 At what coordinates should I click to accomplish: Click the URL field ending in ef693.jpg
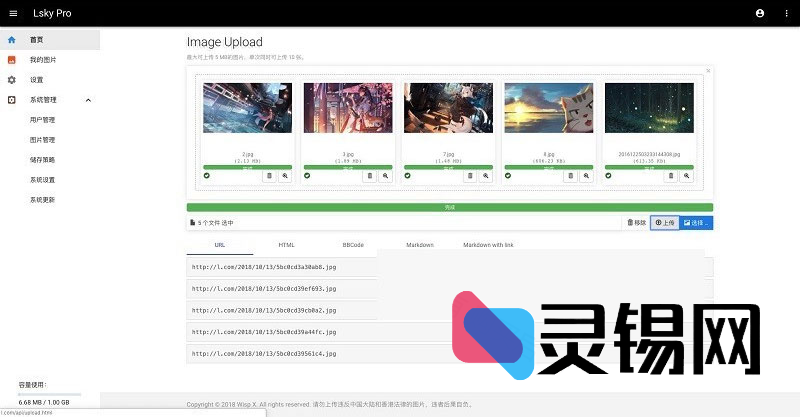tap(449, 288)
